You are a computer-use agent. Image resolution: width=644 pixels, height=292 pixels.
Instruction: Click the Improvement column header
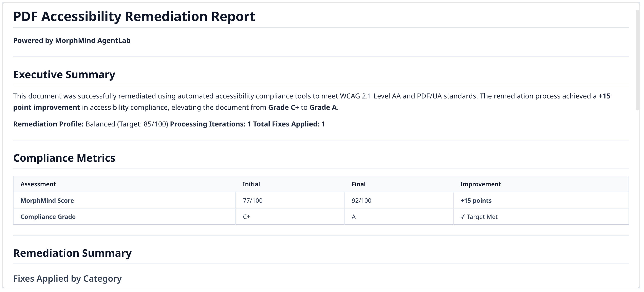[x=480, y=184]
